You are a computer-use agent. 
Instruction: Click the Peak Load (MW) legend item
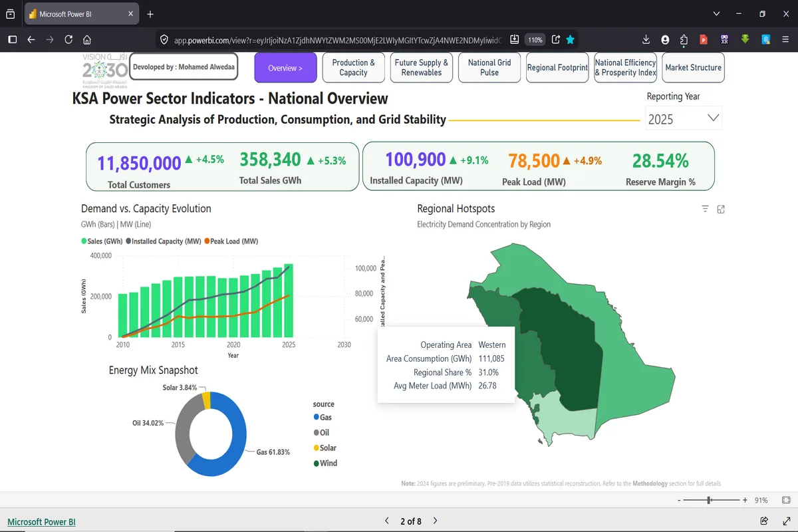coord(231,241)
